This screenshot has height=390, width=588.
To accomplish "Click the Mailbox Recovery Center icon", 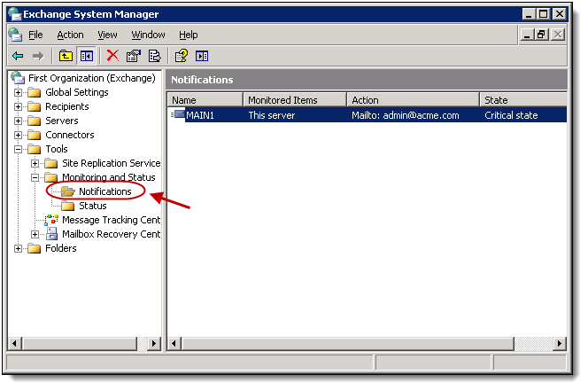I will (51, 234).
